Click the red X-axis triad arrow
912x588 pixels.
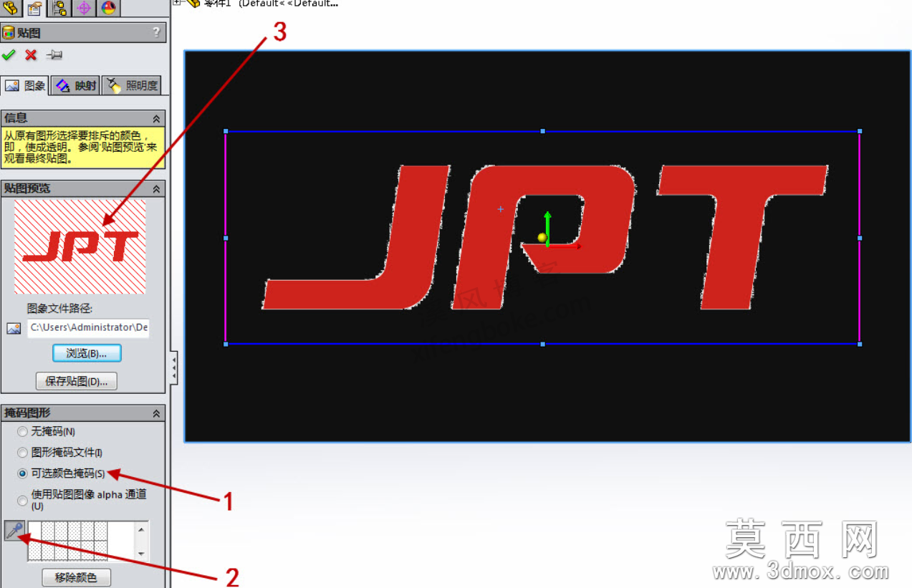[567, 246]
